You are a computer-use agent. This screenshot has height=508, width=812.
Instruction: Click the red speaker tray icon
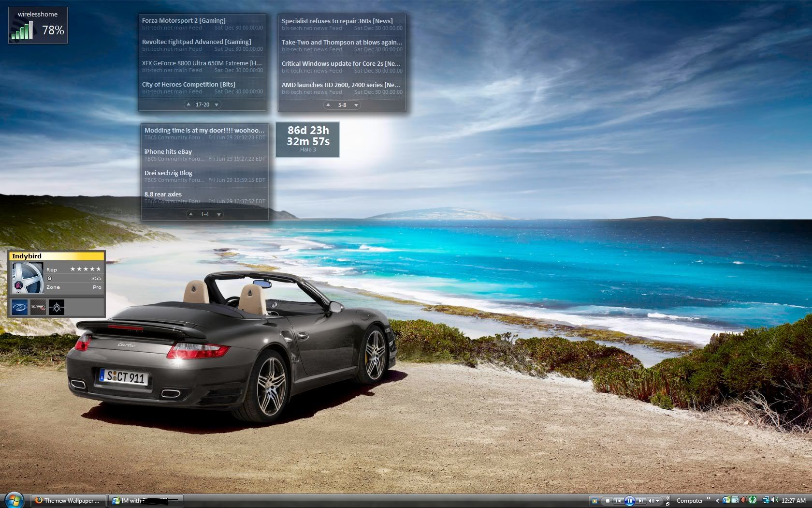[744, 500]
